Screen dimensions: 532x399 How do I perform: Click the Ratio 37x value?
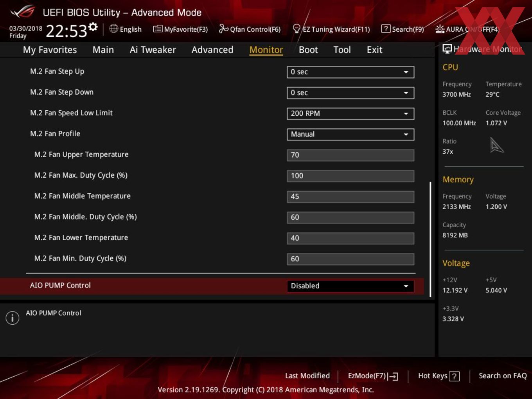(x=448, y=151)
